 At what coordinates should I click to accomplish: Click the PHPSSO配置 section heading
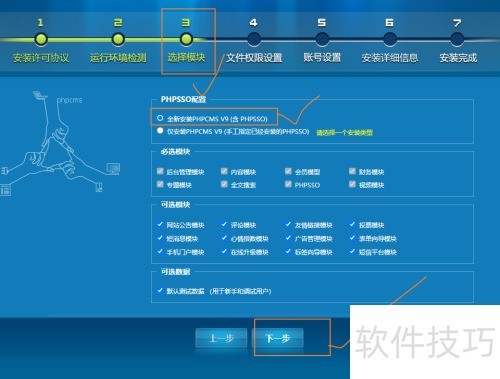click(183, 99)
